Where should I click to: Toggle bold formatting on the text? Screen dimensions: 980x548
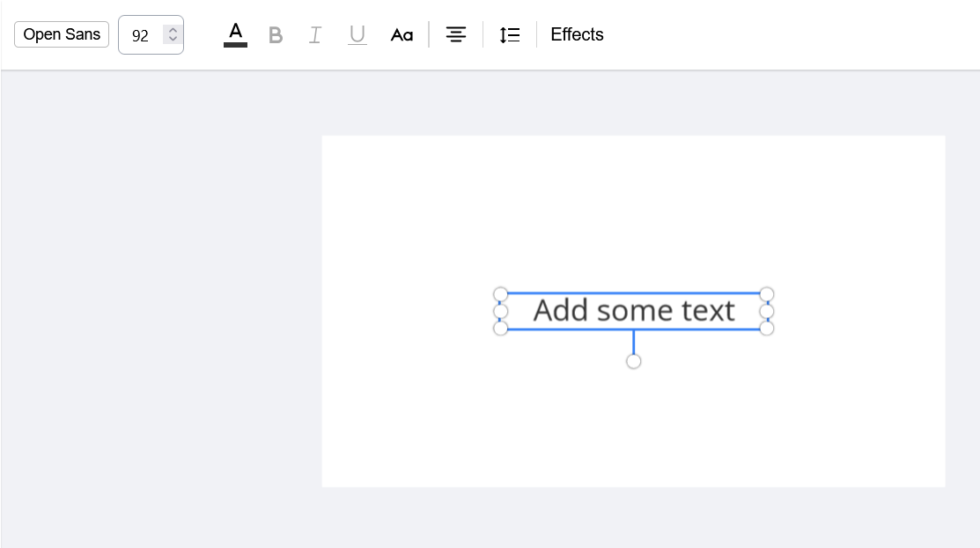[276, 34]
